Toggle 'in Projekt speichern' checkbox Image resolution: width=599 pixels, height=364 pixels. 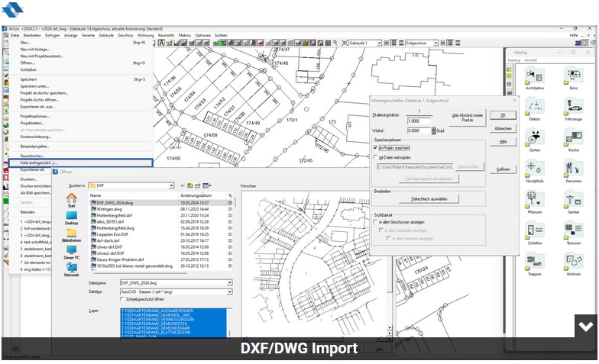click(x=375, y=148)
